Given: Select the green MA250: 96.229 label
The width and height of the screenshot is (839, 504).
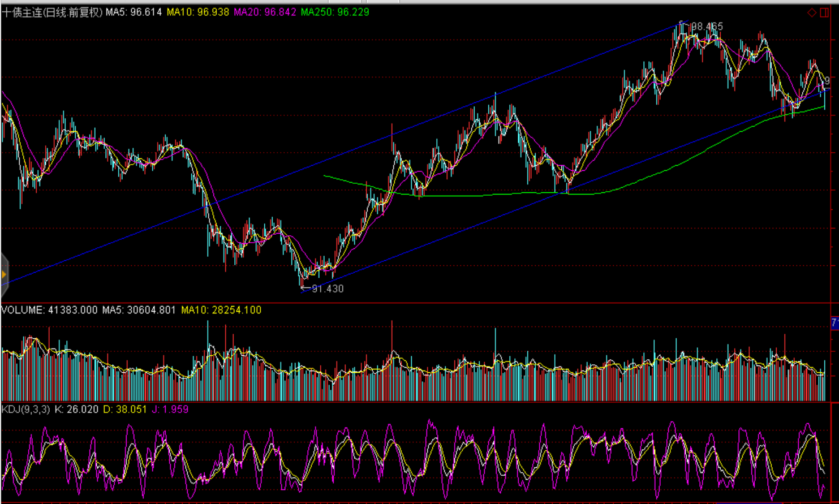Looking at the screenshot, I should pyautogui.click(x=335, y=12).
